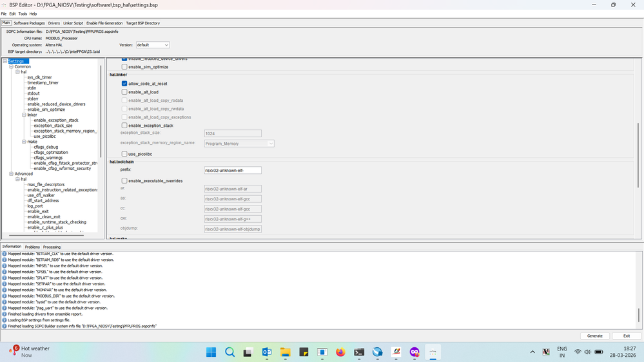Screen dimensions: 644x362
Task: Launch Outlook from the taskbar
Action: [267, 352]
